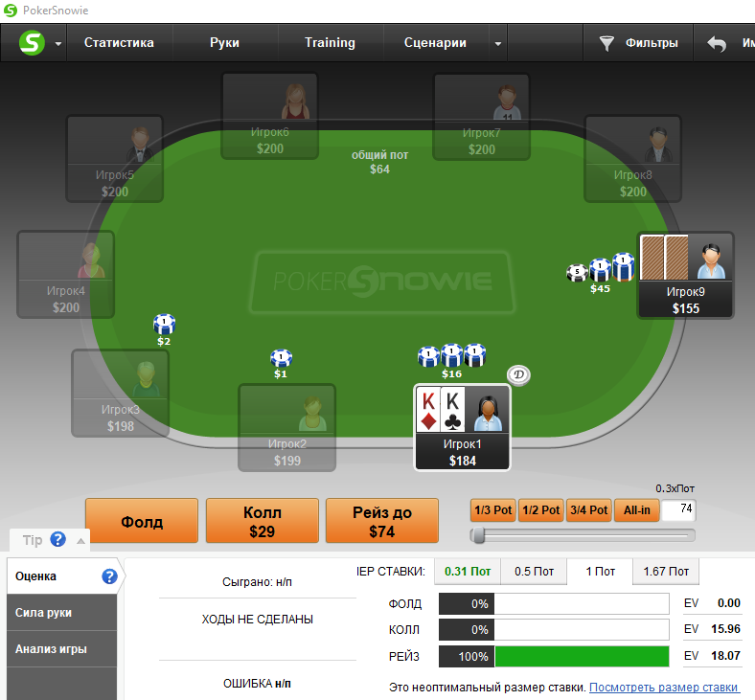Viewport: 755px width, 700px height.
Task: Collapse the Tip panel with the triangle
Action: (80, 541)
